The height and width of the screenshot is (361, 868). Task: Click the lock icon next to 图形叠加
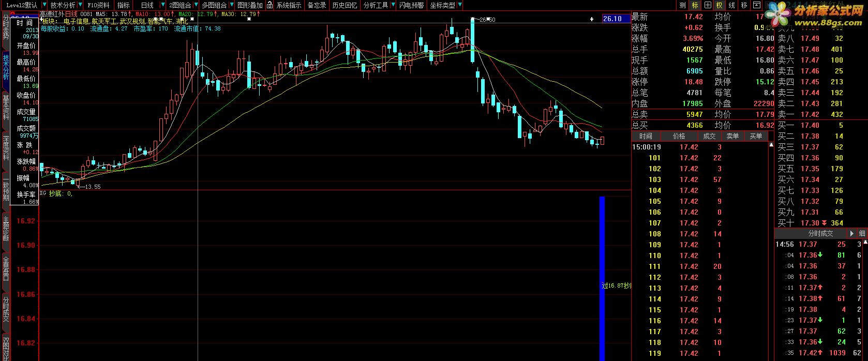tap(270, 5)
